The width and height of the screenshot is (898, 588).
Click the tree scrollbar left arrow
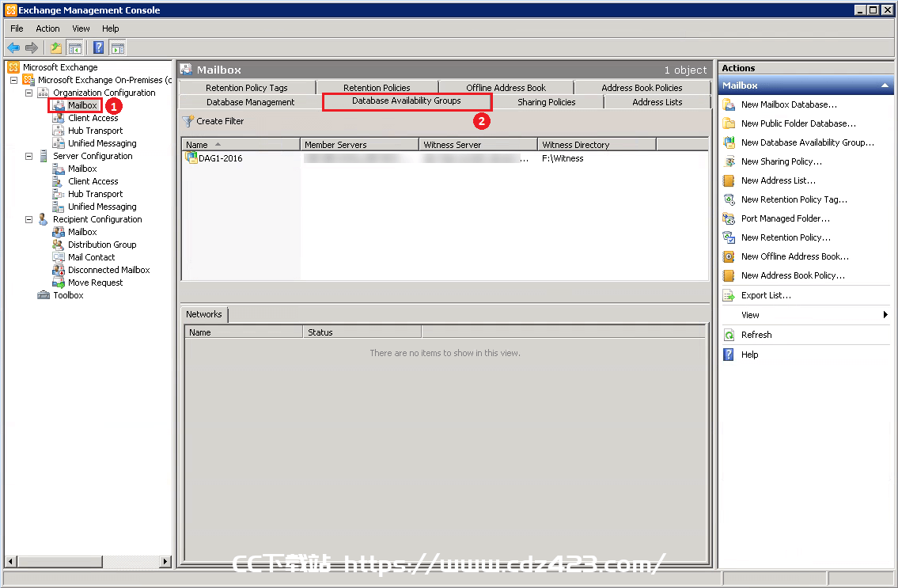tap(11, 561)
